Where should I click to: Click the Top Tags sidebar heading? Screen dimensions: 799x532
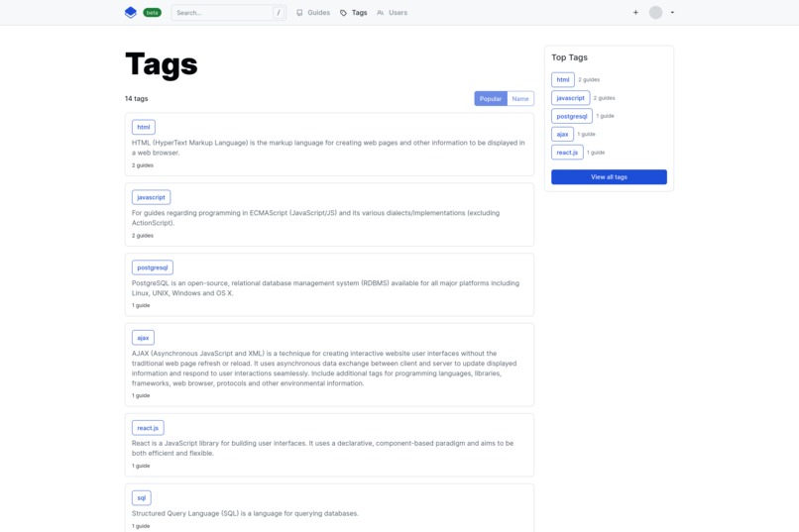569,57
